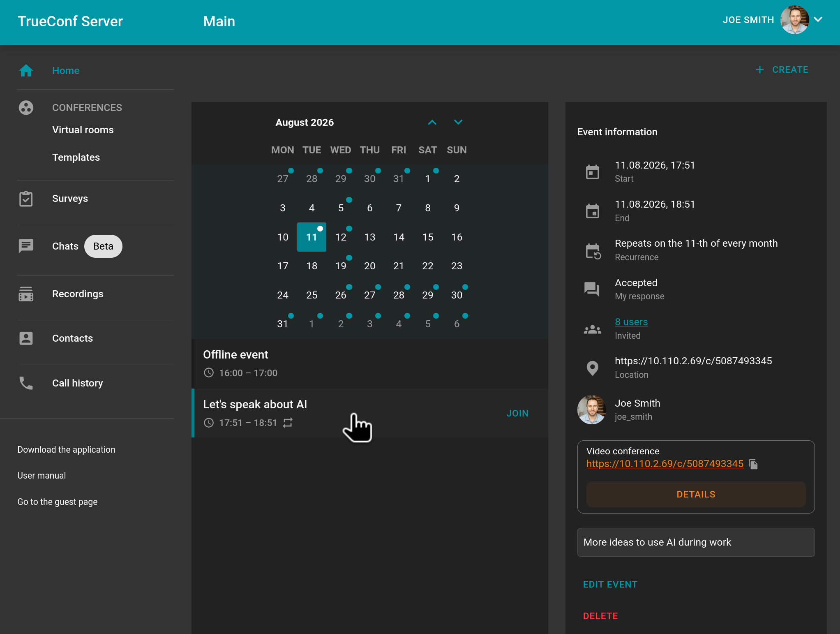Click the TrueConf Server title

click(70, 21)
